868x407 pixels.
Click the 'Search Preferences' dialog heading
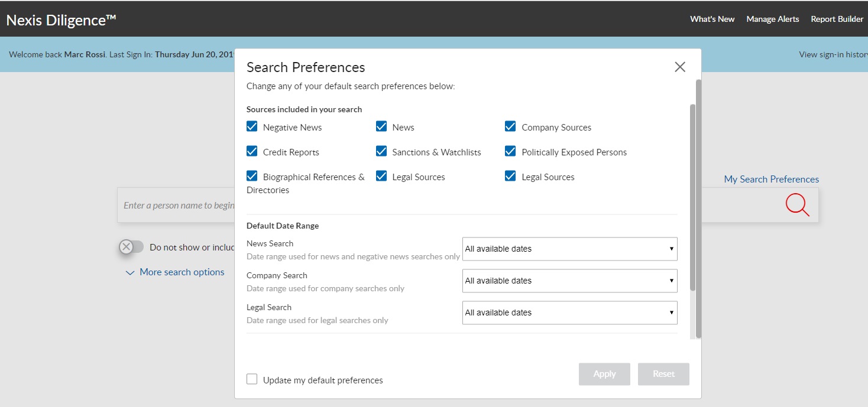[x=306, y=67]
